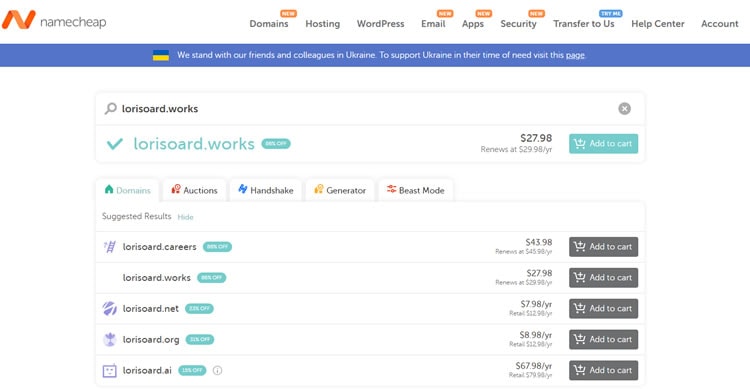
Task: Click the $67.98/yr price
Action: click(x=534, y=366)
